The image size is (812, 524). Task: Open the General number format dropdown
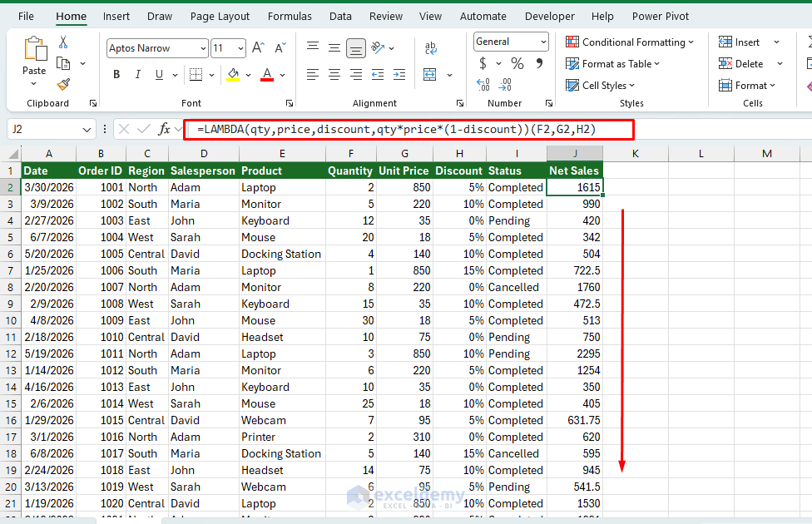(x=543, y=42)
